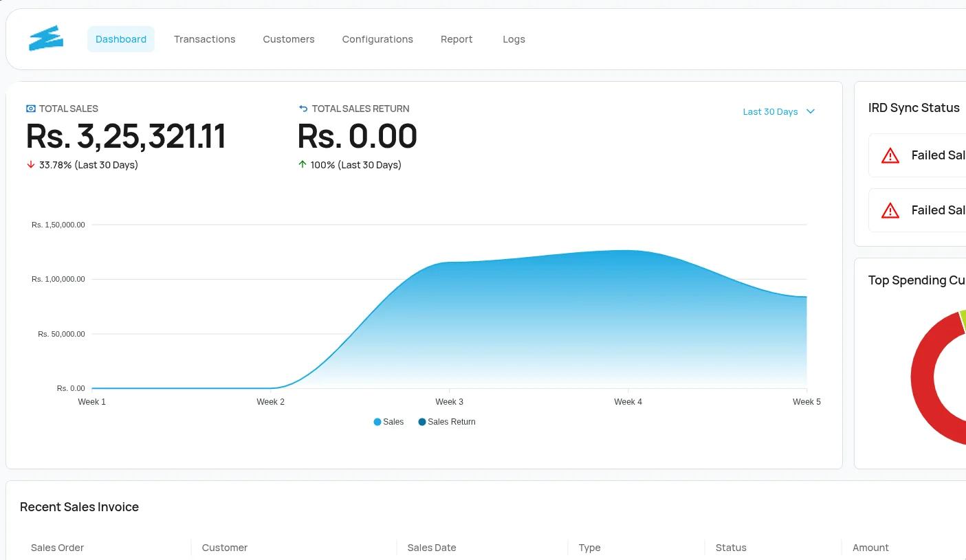The width and height of the screenshot is (966, 560).
Task: Go to the Transactions menu
Action: point(205,39)
